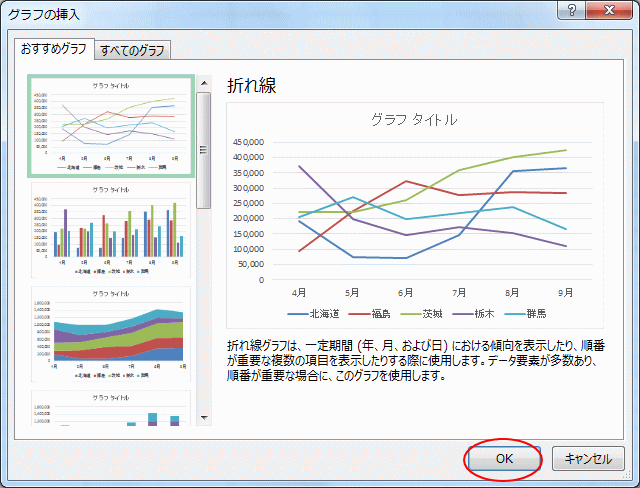Click the 5月 axis label in preview
Viewport: 640px width, 488px height.
coord(352,293)
